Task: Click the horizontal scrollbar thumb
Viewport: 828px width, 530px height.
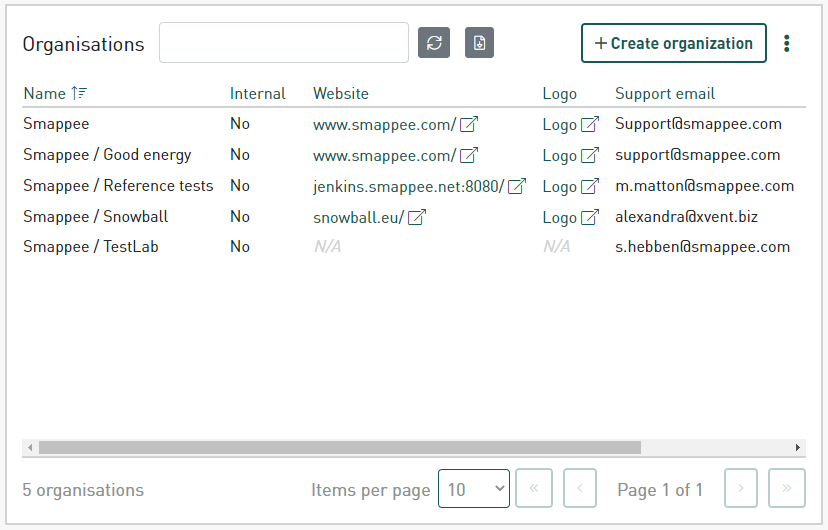Action: (x=340, y=448)
